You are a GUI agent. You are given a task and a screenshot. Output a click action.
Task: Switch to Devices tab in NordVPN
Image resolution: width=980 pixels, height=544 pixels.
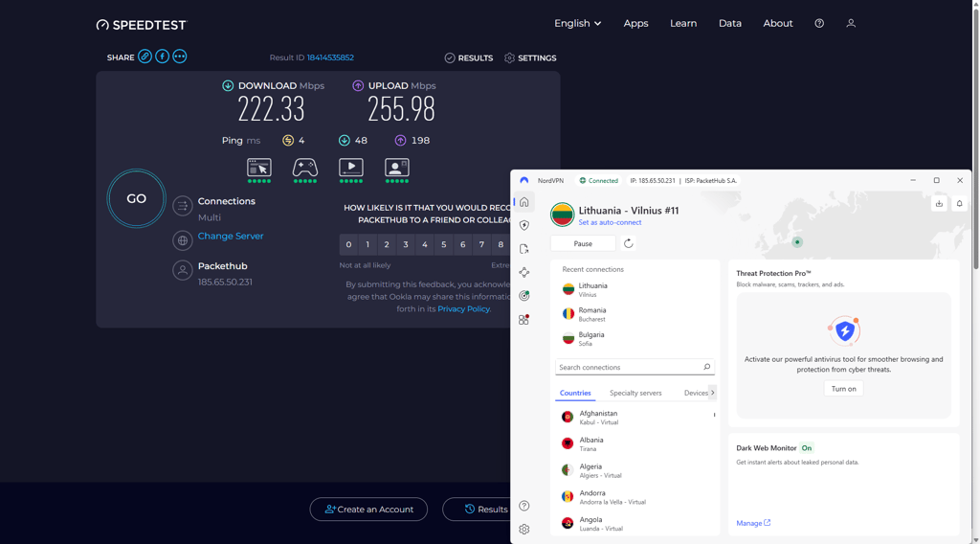(x=696, y=393)
